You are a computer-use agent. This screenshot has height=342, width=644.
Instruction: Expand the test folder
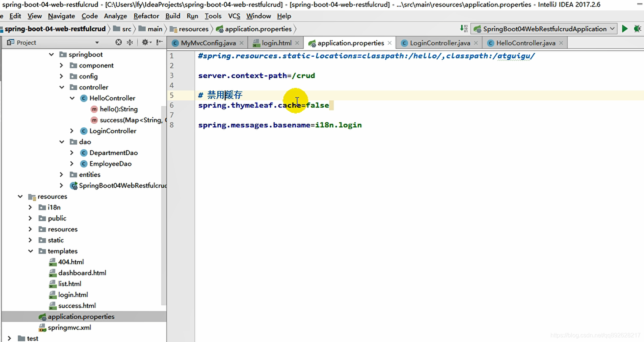point(10,338)
